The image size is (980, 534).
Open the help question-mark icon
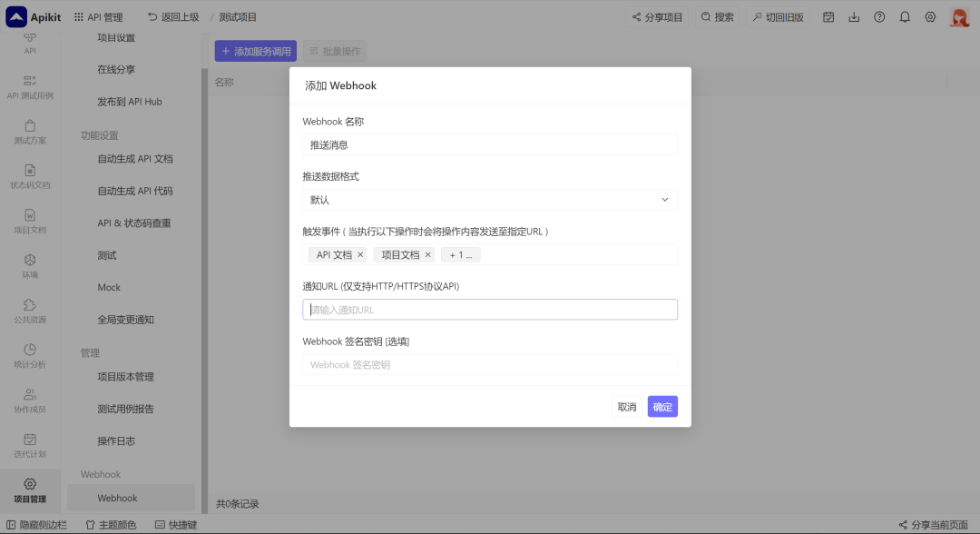coord(879,16)
